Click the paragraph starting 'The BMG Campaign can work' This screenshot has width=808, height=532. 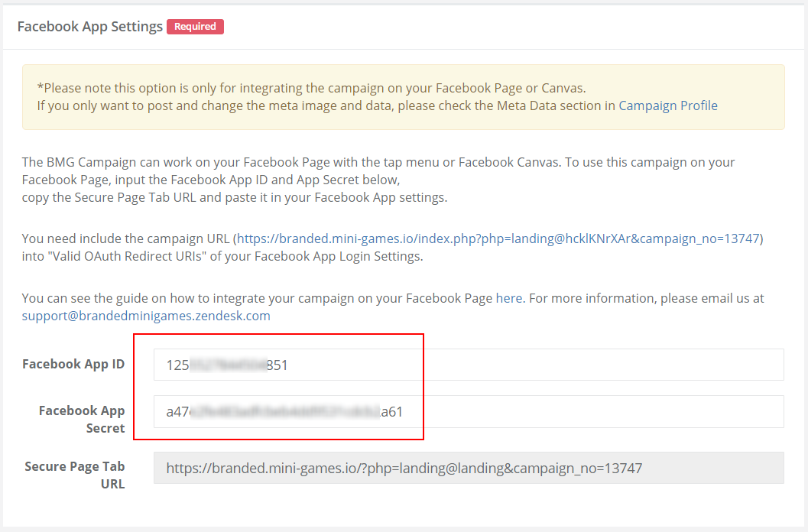tap(378, 180)
